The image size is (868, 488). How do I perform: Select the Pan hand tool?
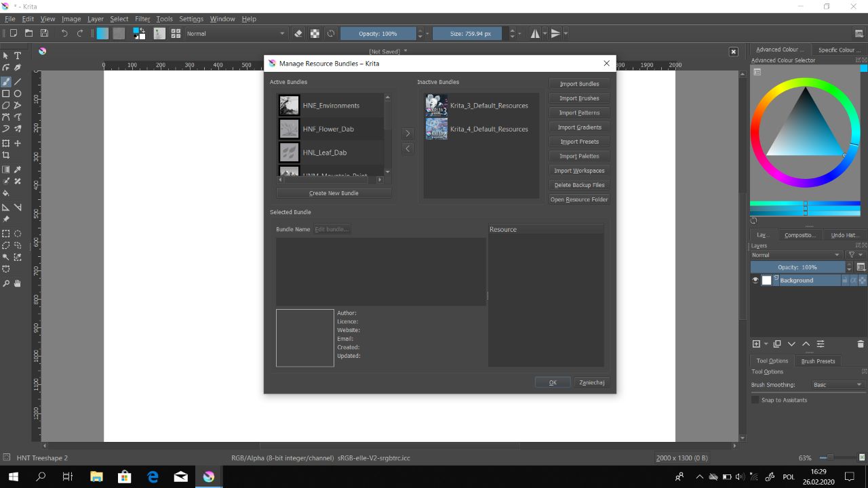coord(18,283)
